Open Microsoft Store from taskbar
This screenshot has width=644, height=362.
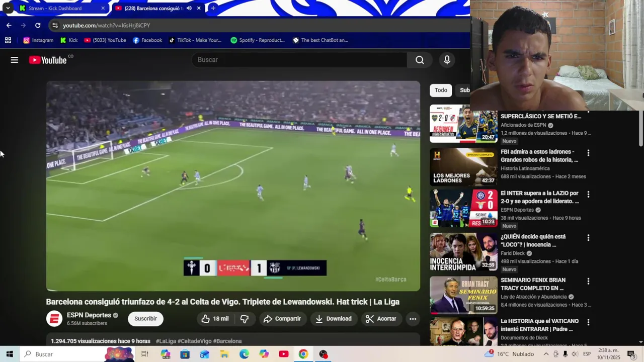(x=185, y=354)
